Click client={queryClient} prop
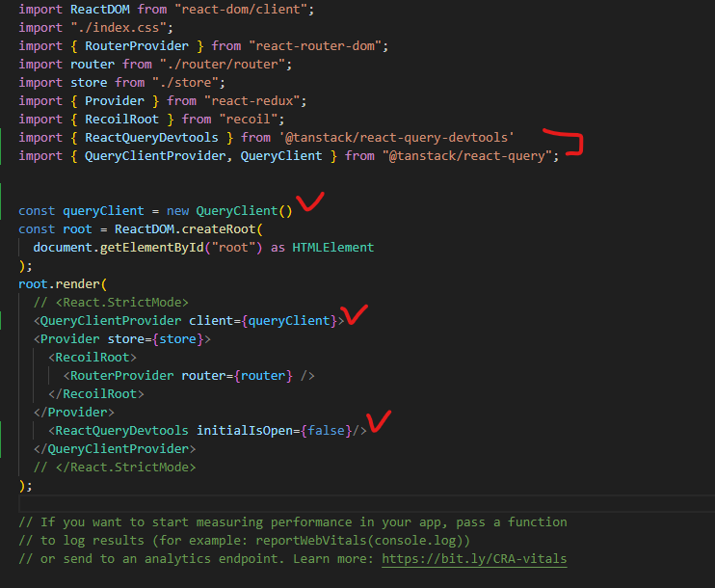 [x=263, y=321]
